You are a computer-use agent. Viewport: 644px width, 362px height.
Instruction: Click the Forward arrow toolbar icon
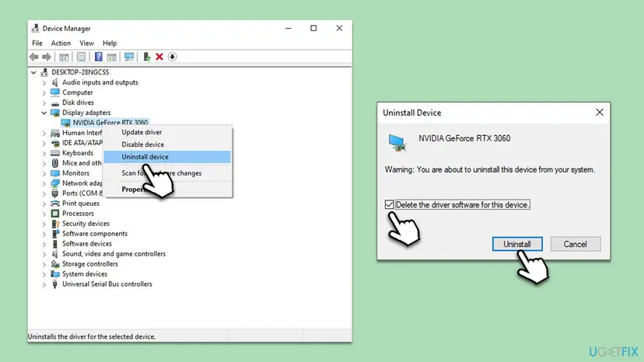click(x=47, y=57)
